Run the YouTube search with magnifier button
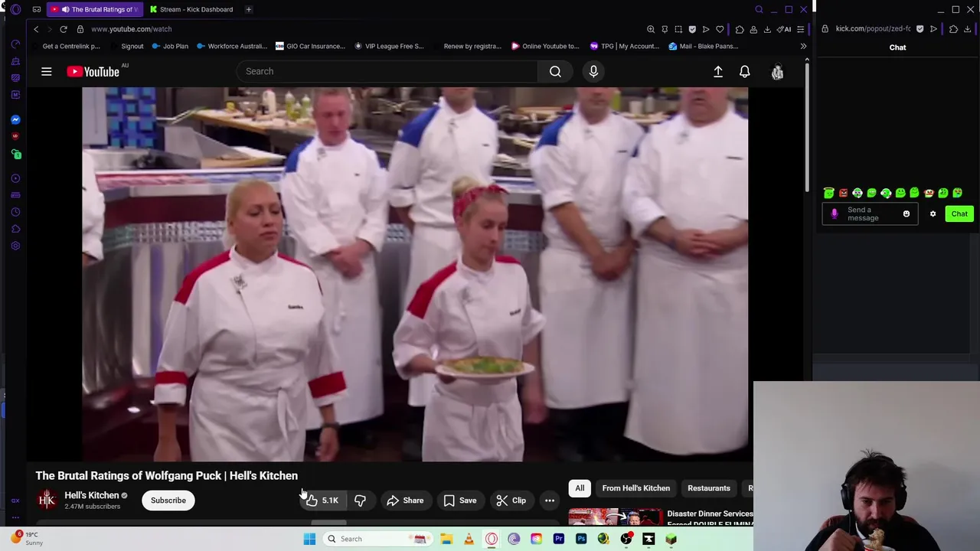This screenshot has width=980, height=551. (555, 71)
